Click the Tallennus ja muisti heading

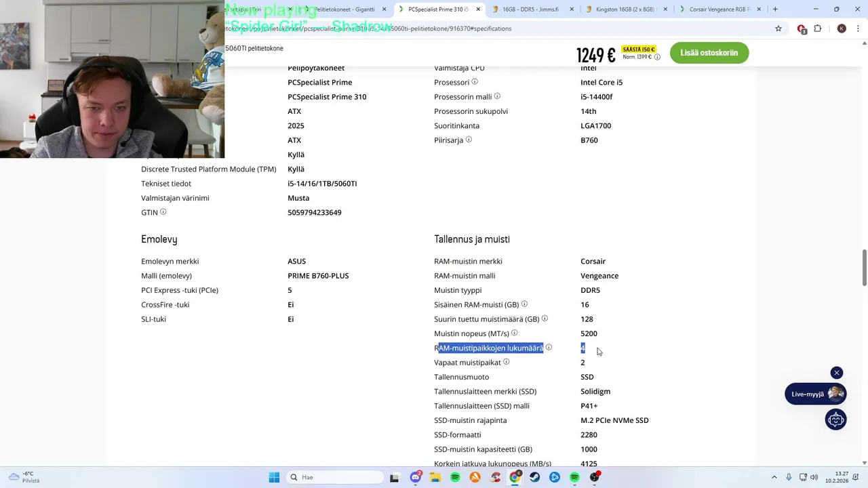(x=472, y=239)
